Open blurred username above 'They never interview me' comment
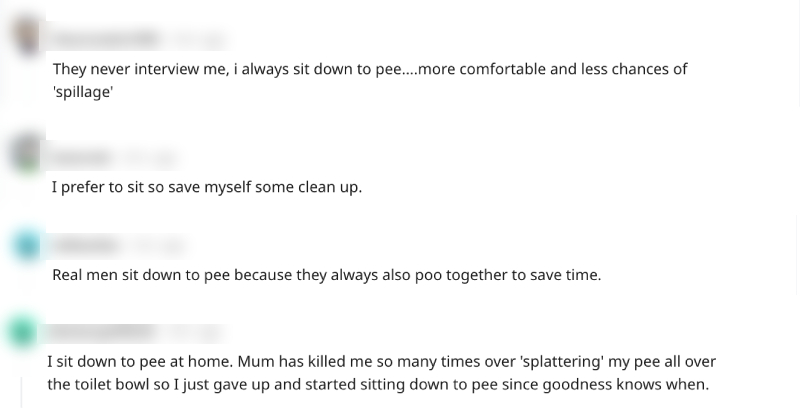This screenshot has width=800, height=413. pos(106,39)
